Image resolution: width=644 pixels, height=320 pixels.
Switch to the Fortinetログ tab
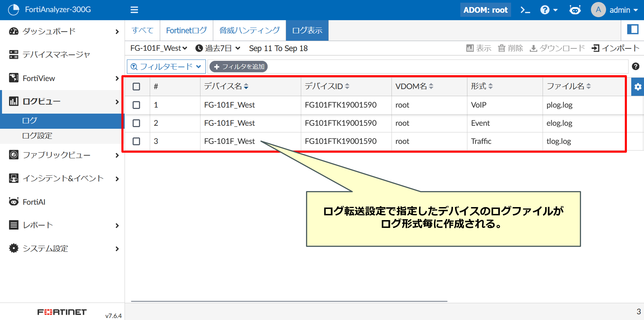tap(186, 31)
